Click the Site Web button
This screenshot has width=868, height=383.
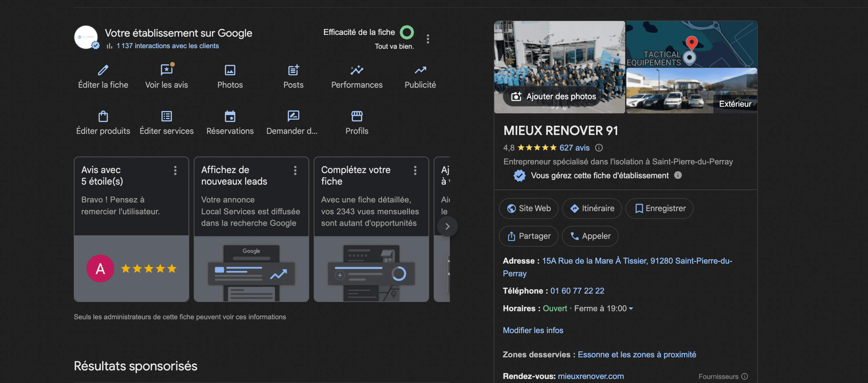click(529, 208)
